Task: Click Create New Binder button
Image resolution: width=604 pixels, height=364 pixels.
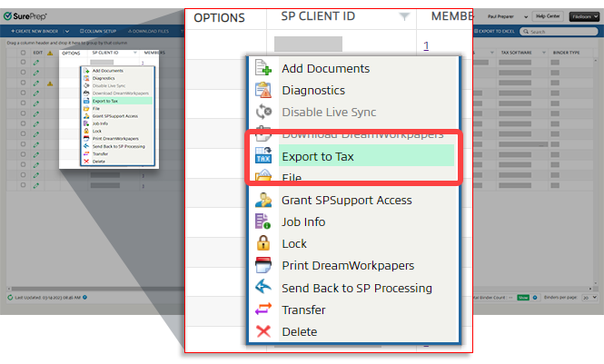Action: click(x=35, y=31)
